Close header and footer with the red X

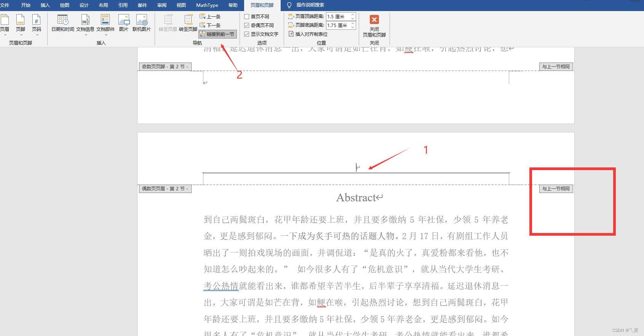pos(374,19)
